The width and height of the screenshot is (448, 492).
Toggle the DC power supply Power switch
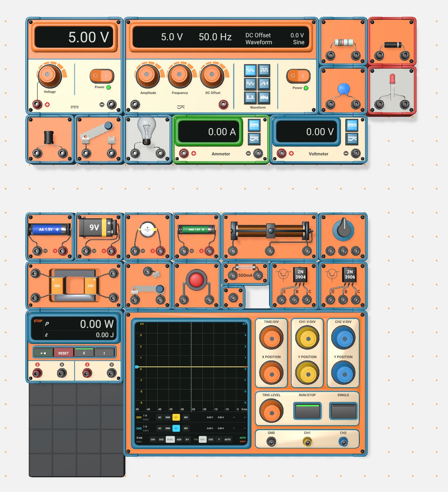(x=101, y=76)
